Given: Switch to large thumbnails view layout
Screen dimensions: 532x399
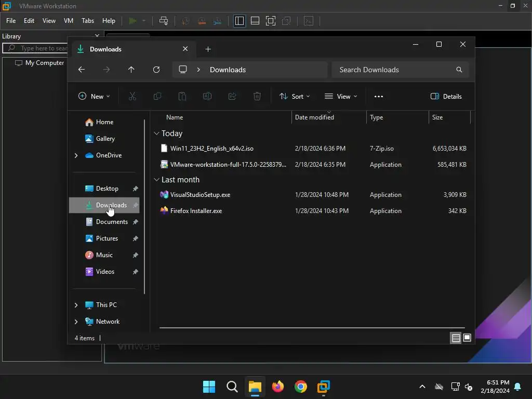Looking at the screenshot, I should (x=467, y=338).
